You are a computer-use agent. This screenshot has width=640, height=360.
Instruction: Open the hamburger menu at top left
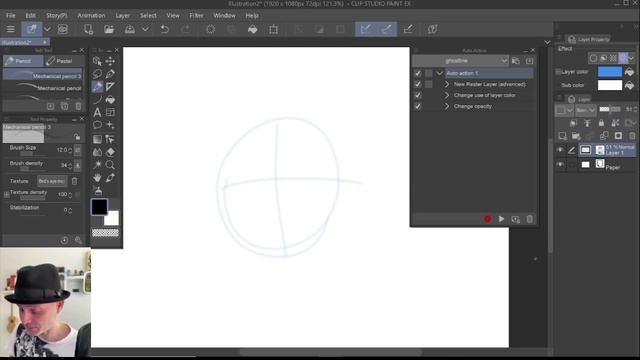11,29
